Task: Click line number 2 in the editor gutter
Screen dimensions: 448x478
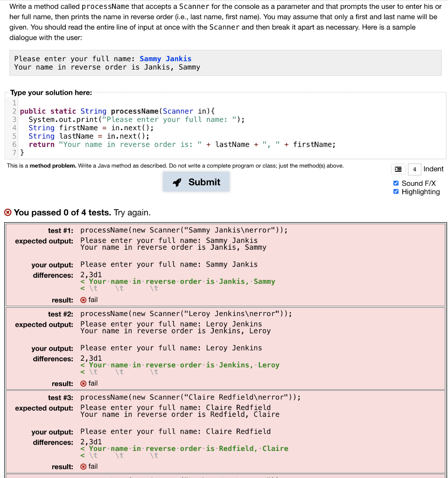Action: pyautogui.click(x=14, y=111)
